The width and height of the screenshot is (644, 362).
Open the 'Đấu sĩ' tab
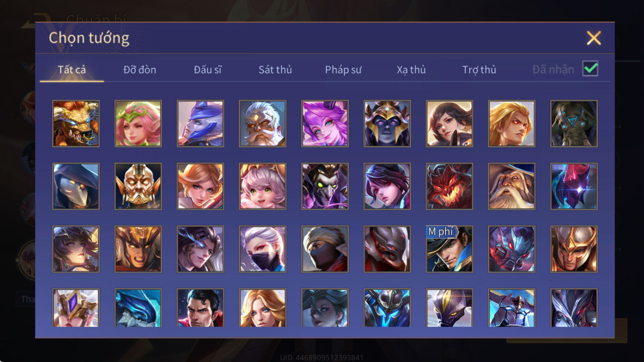point(208,70)
